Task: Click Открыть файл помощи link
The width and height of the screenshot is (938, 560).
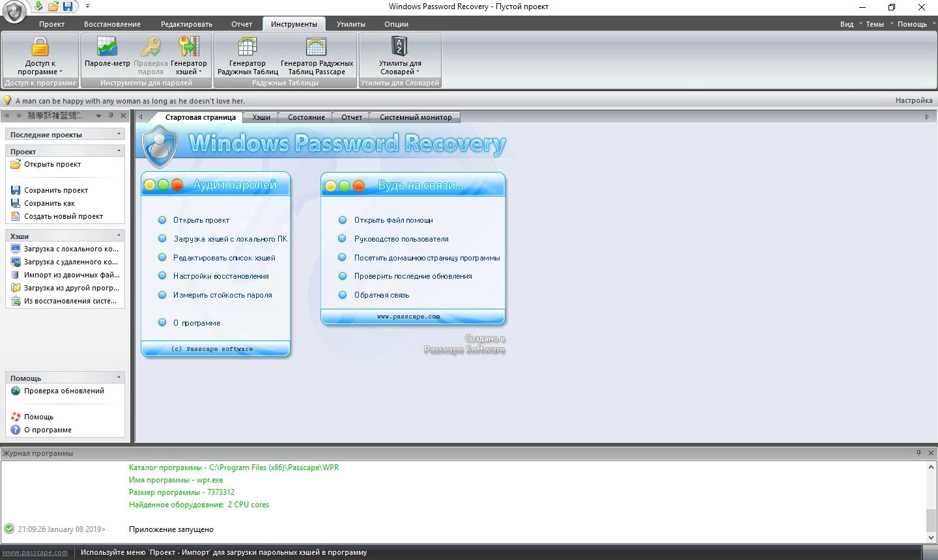Action: (393, 220)
